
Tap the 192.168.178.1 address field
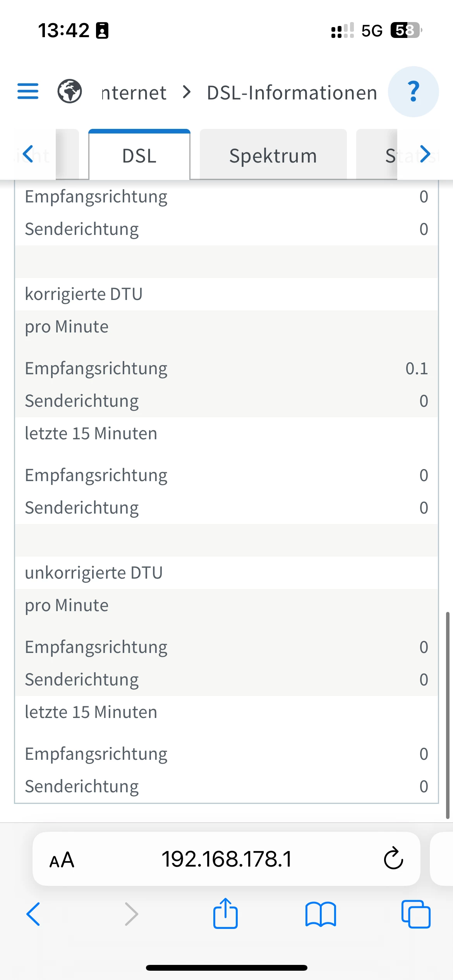pos(226,859)
